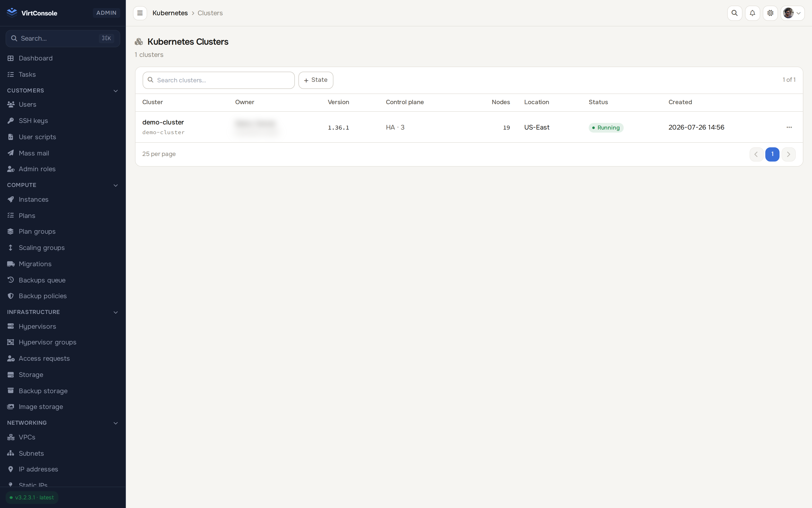
Task: Click the Hypervisors server icon
Action: tap(11, 326)
